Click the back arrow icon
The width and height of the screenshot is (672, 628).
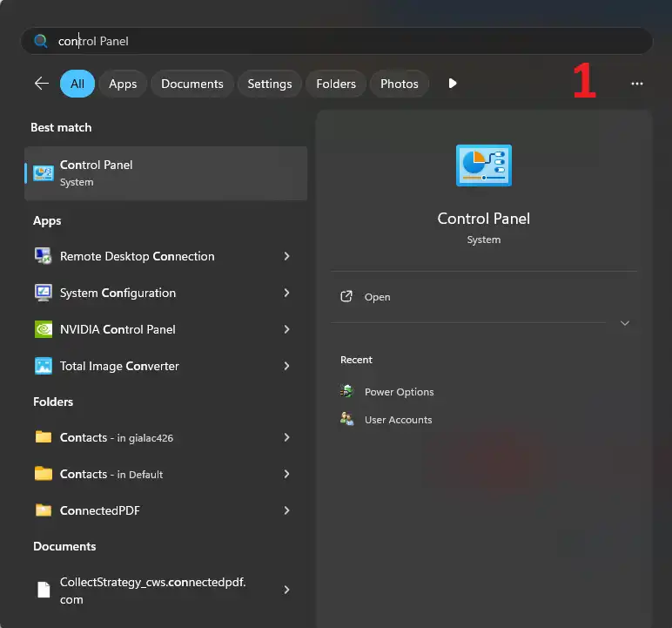pos(41,84)
